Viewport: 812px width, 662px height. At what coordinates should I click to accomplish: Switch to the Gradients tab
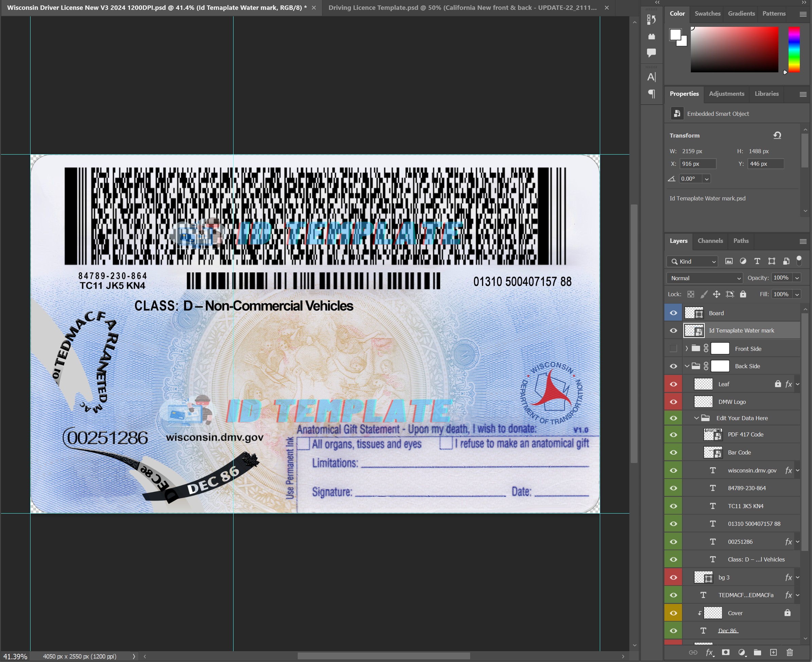click(x=741, y=13)
